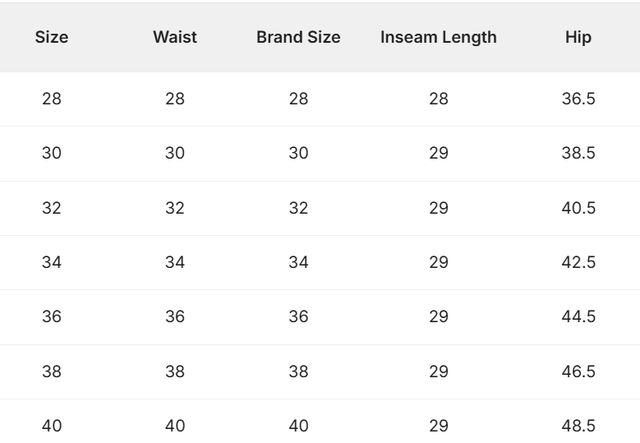This screenshot has width=640, height=443.
Task: Click size 30 in Size column
Action: coord(51,153)
